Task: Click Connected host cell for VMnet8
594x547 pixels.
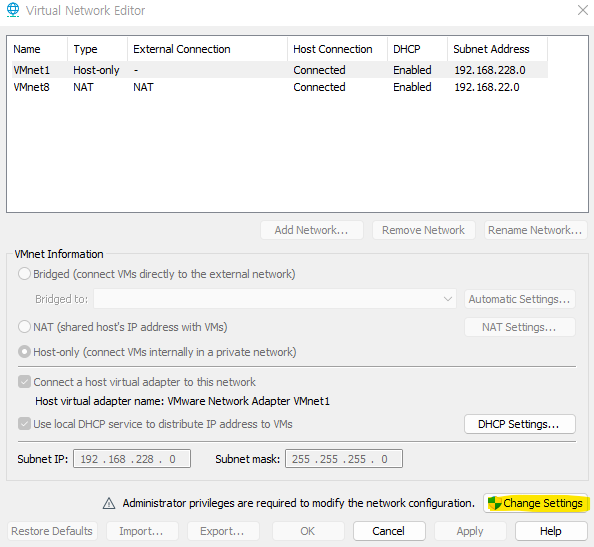Action: pos(319,87)
